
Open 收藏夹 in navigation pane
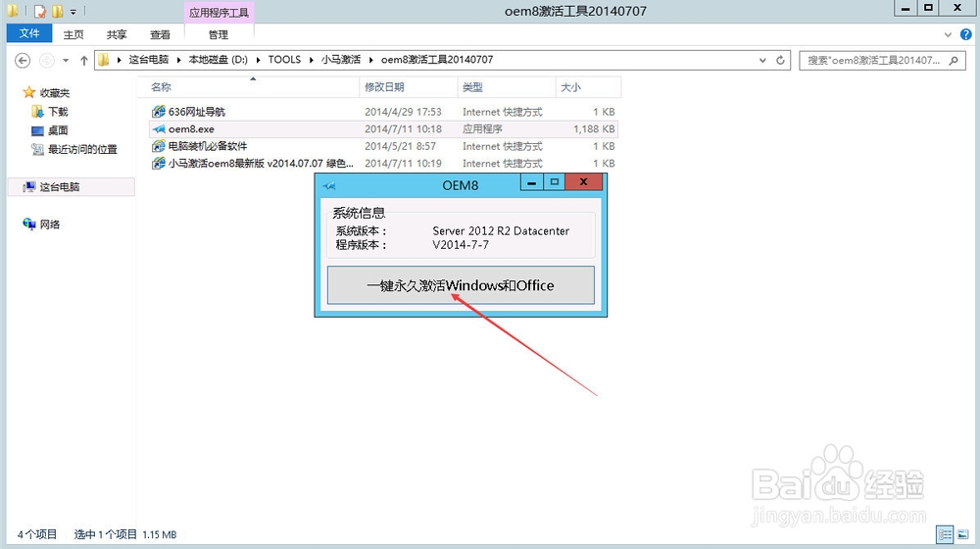54,92
